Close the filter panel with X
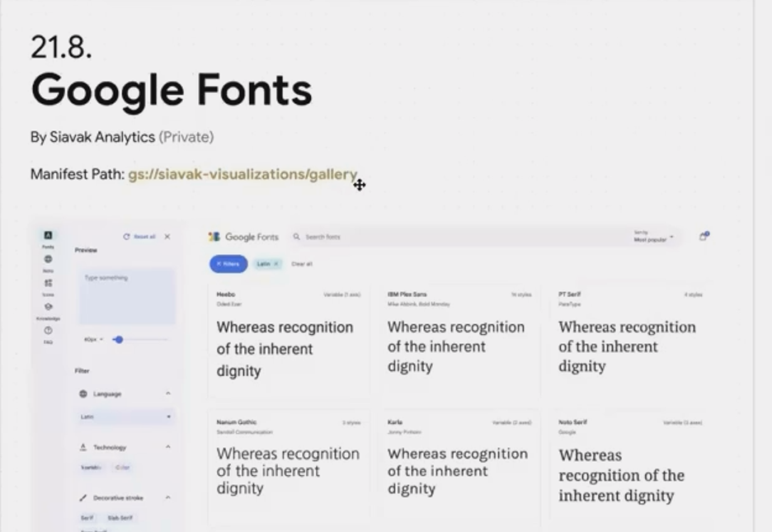 click(x=167, y=237)
